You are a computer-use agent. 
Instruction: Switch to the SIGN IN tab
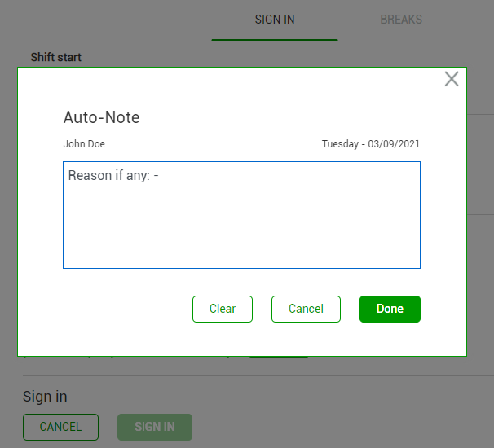[x=275, y=20]
